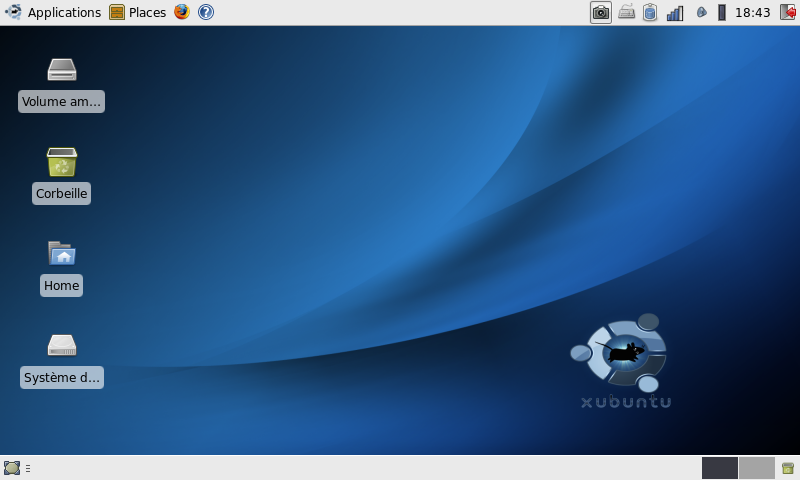Click the 'Corbeille' label text
Screen dimensions: 800x480
tap(61, 193)
